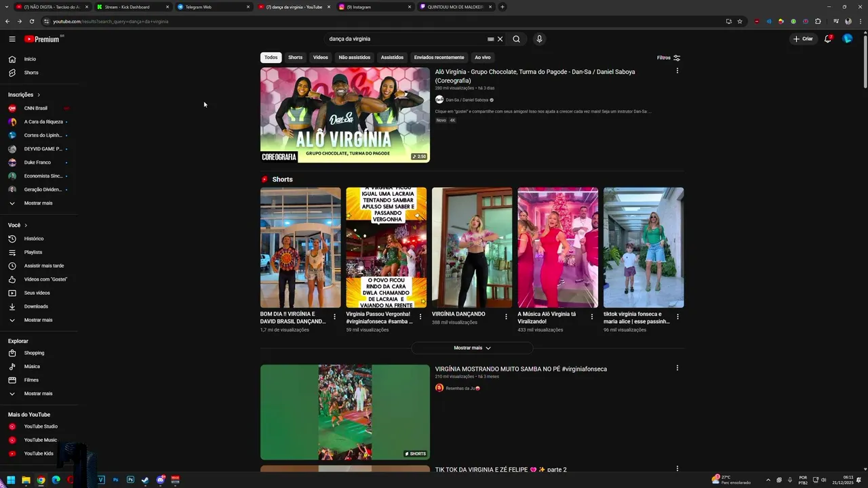Select the Vídeos filter chip
The width and height of the screenshot is (868, 488).
[x=320, y=58]
